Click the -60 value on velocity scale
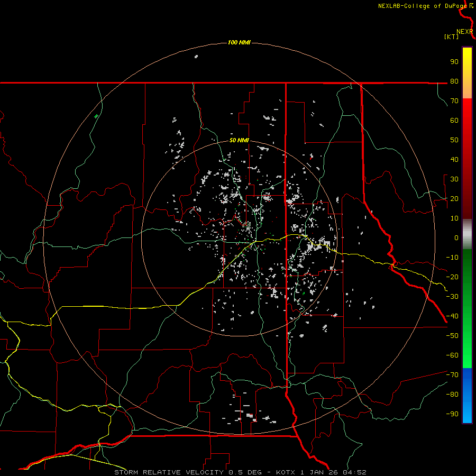This screenshot has width=476, height=476. [452, 355]
